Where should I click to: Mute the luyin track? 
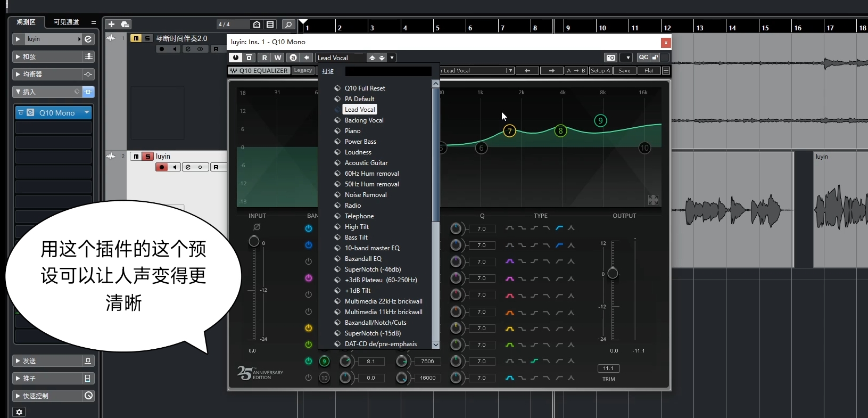pos(136,157)
